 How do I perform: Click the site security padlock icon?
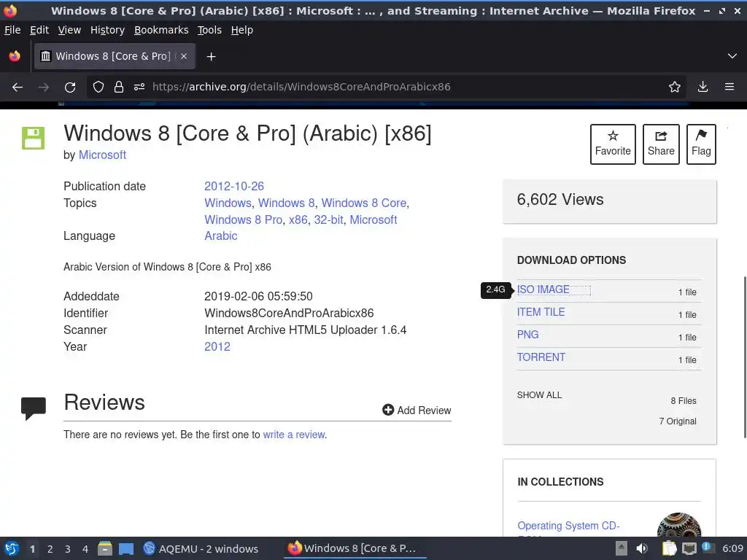pyautogui.click(x=119, y=87)
